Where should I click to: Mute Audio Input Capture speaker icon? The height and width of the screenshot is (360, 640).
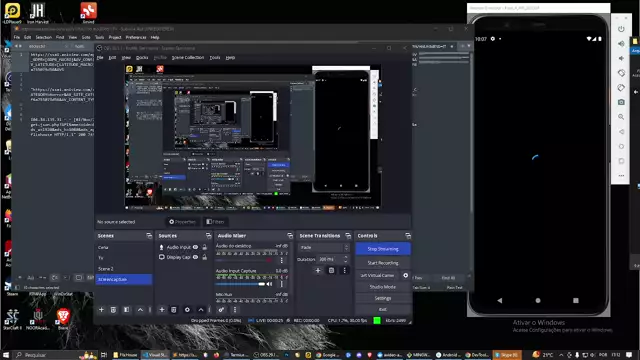point(269,284)
